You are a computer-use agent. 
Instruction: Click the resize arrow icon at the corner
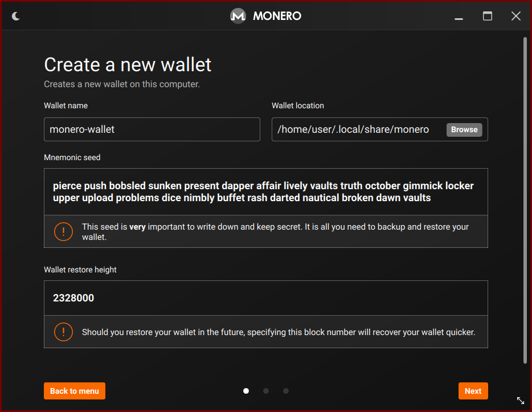click(521, 401)
